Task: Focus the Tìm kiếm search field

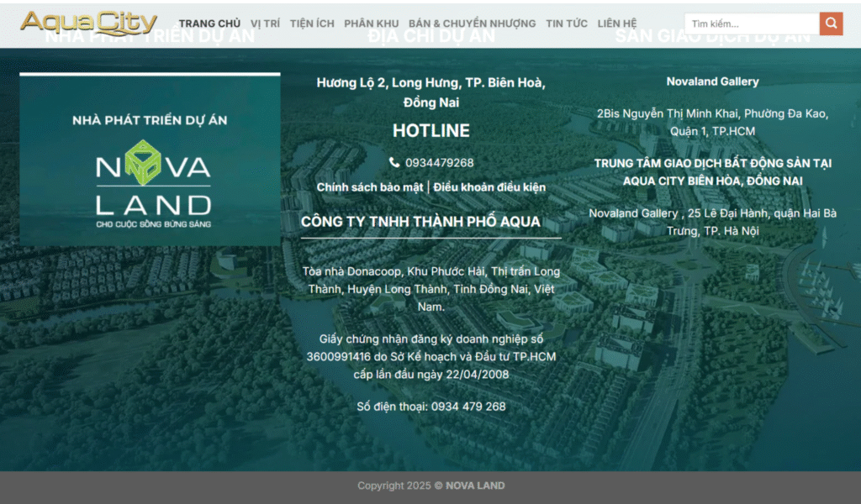Action: pos(751,24)
